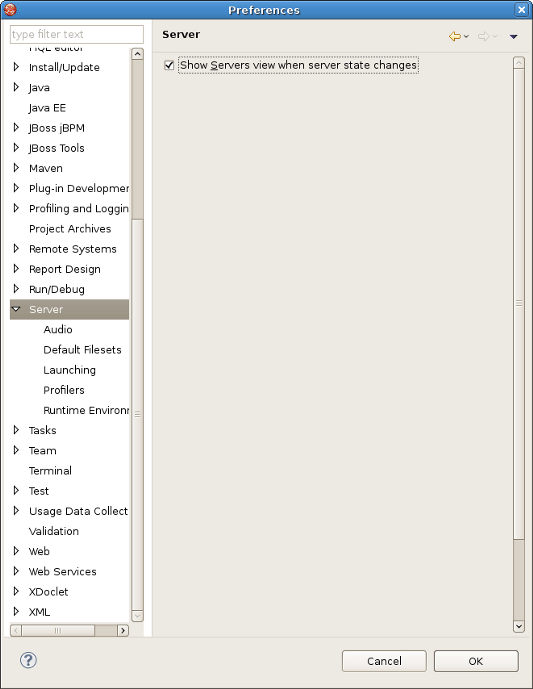The width and height of the screenshot is (533, 689).
Task: Expand the Report Design node
Action: pos(16,268)
